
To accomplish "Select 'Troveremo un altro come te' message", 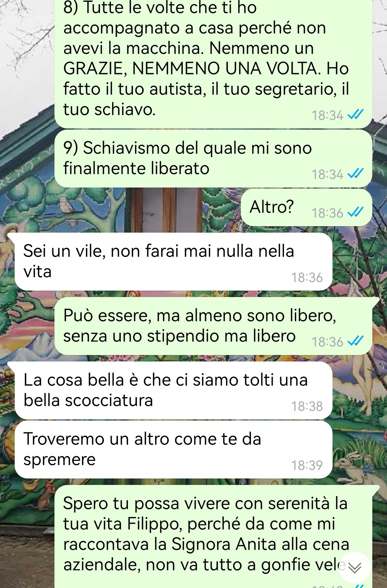I will 174,449.
